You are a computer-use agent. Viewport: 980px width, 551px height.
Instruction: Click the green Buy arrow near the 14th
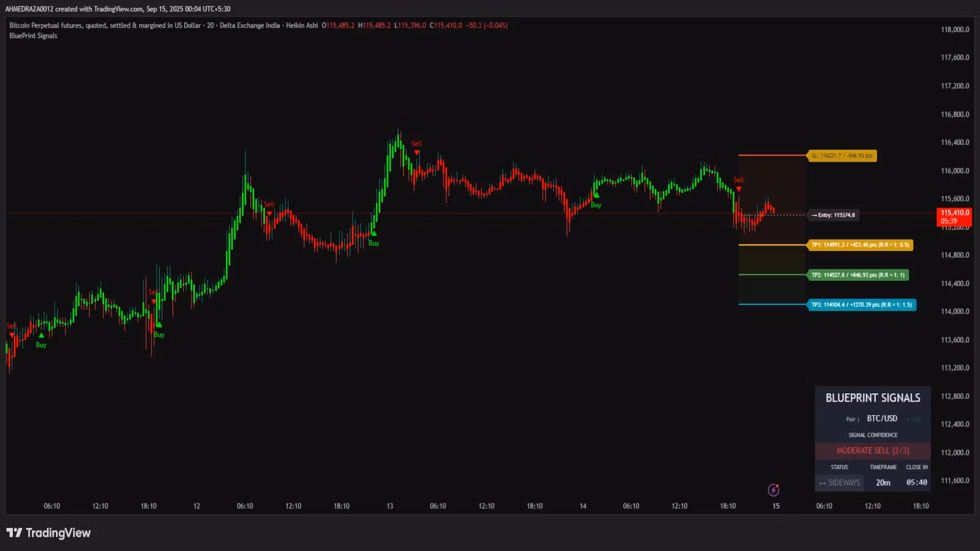click(x=596, y=195)
